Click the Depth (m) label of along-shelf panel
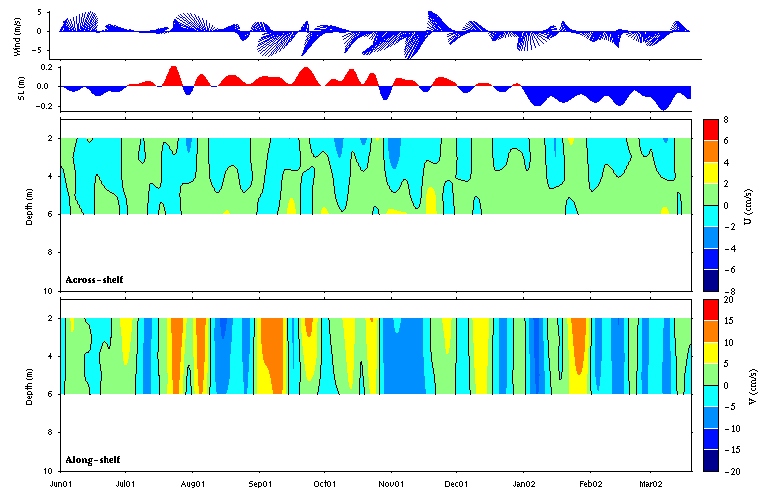 tap(29, 387)
